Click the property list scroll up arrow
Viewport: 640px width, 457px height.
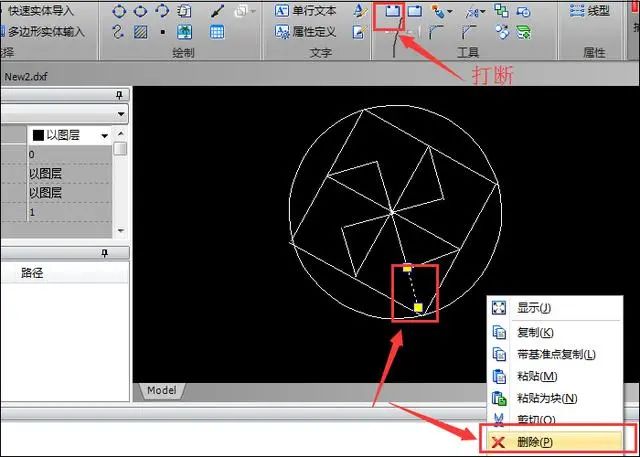coord(120,133)
